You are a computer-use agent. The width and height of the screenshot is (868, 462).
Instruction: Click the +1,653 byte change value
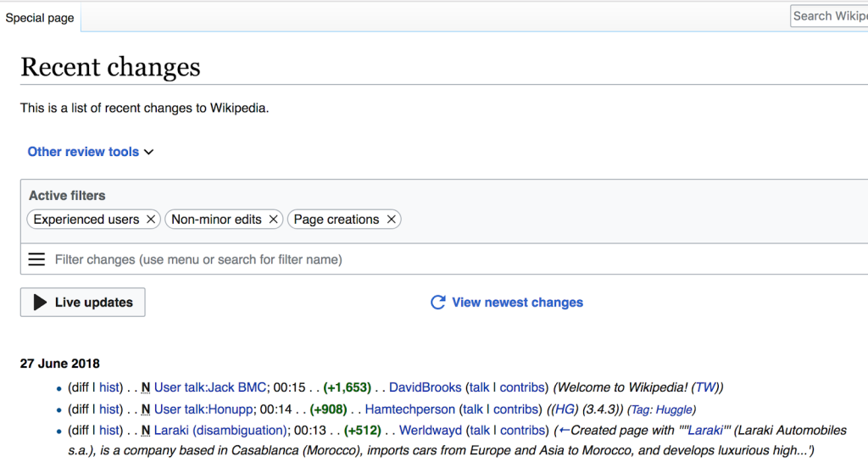(x=347, y=387)
